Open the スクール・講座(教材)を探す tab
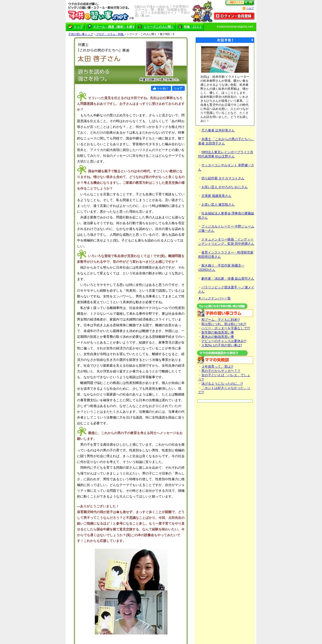 (x=111, y=27)
